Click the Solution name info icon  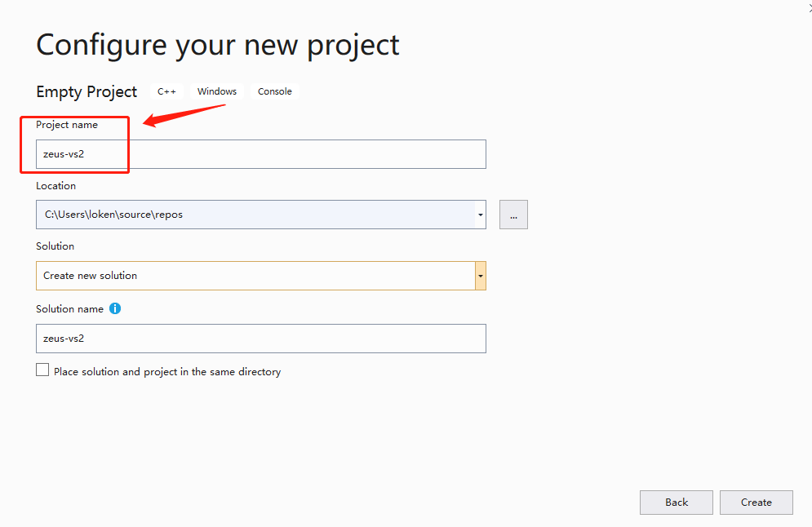[x=115, y=309]
